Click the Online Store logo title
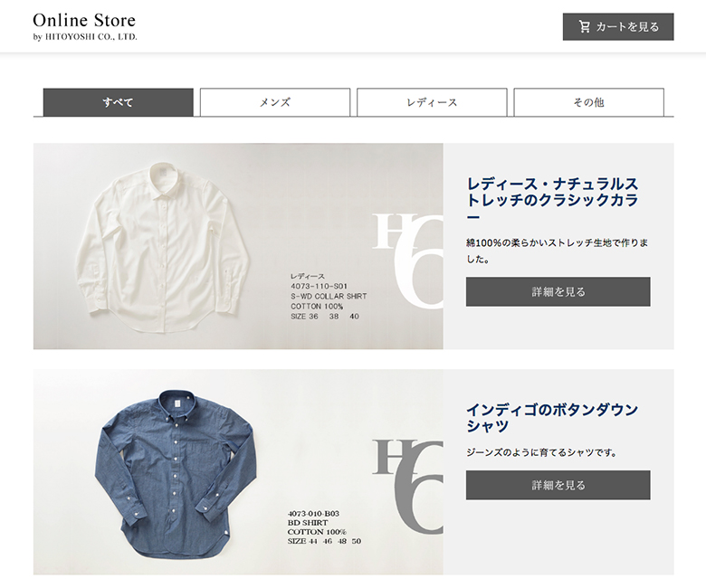Image resolution: width=706 pixels, height=588 pixels. pyautogui.click(x=84, y=20)
